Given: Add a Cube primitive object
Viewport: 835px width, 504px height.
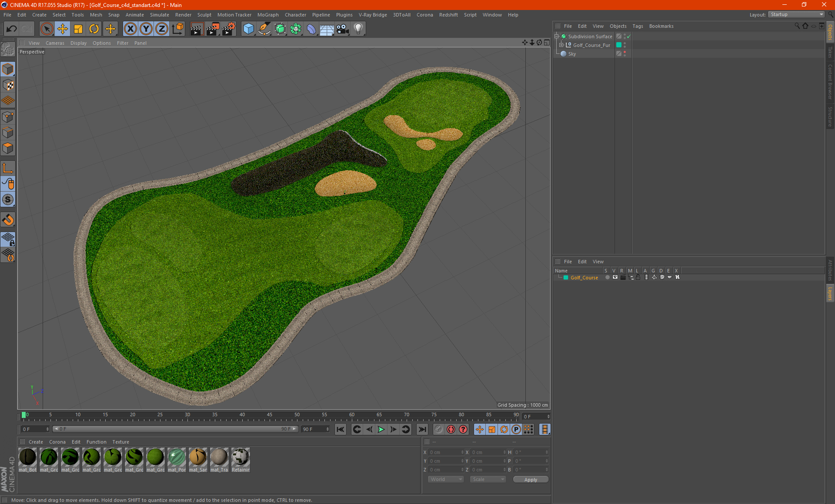Looking at the screenshot, I should pyautogui.click(x=248, y=29).
